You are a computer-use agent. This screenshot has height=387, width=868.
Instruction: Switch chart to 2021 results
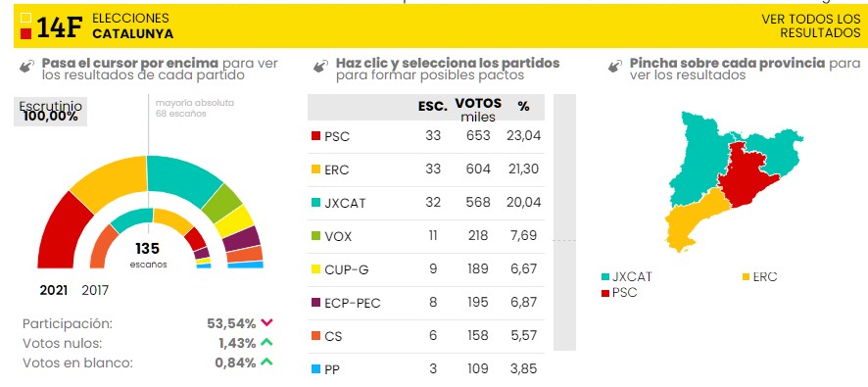[x=54, y=290]
